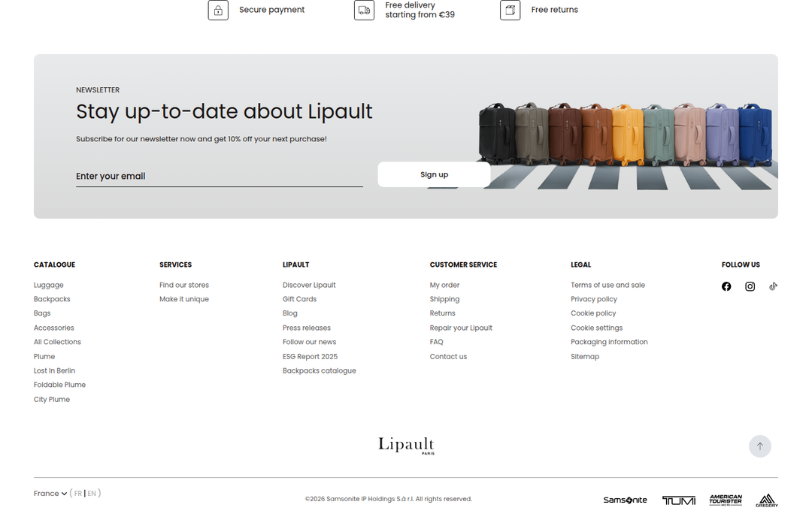Open the Blog link
Image resolution: width=812 pixels, height=532 pixels.
pyautogui.click(x=290, y=313)
